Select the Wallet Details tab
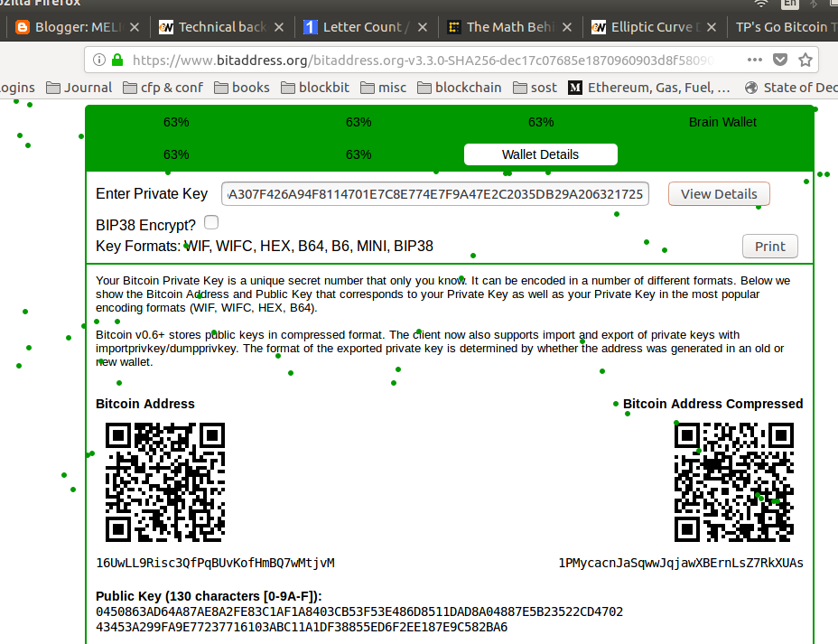 coord(540,154)
